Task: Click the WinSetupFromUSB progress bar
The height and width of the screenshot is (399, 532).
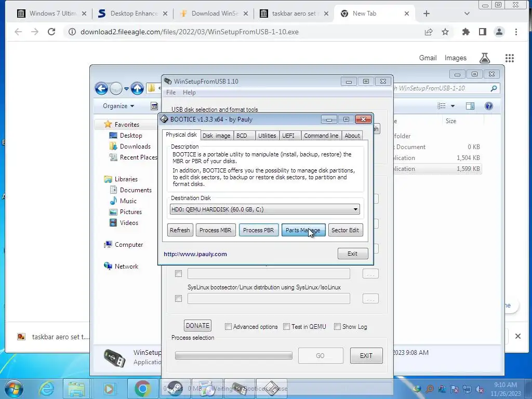Action: pos(233,355)
